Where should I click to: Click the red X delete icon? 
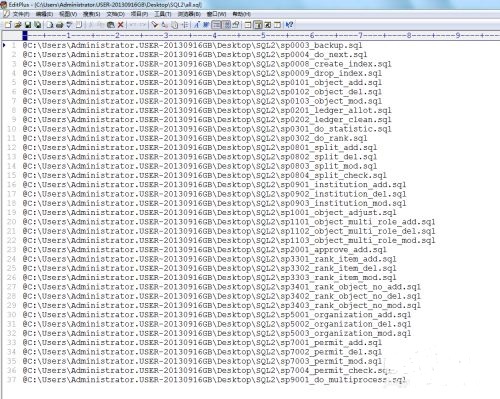[x=120, y=25]
